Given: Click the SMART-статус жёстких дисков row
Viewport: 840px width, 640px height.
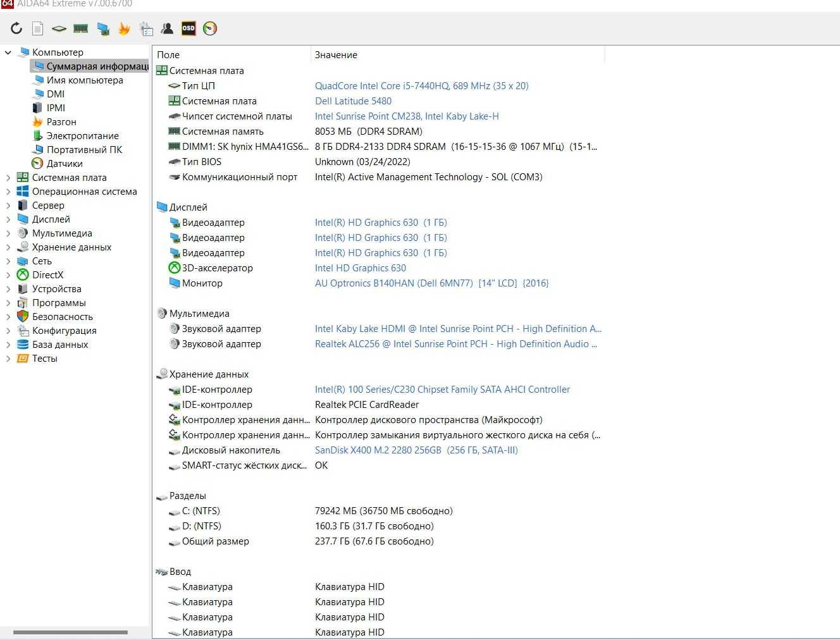Looking at the screenshot, I should (x=380, y=465).
